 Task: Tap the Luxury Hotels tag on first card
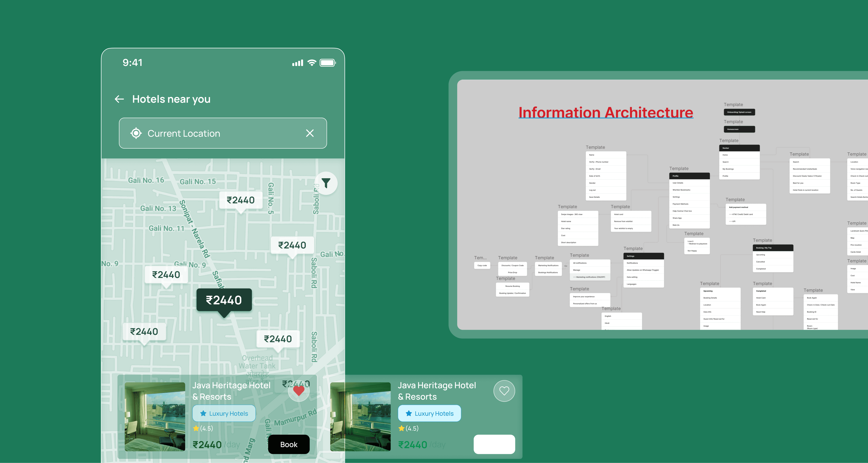[224, 414]
